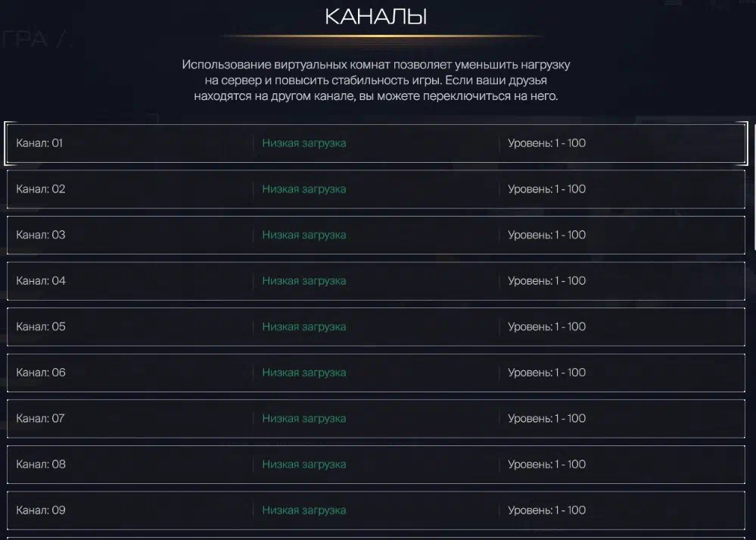Click Уровень: 1 - 100 in Канал 09 row
This screenshot has height=540, width=756.
546,510
